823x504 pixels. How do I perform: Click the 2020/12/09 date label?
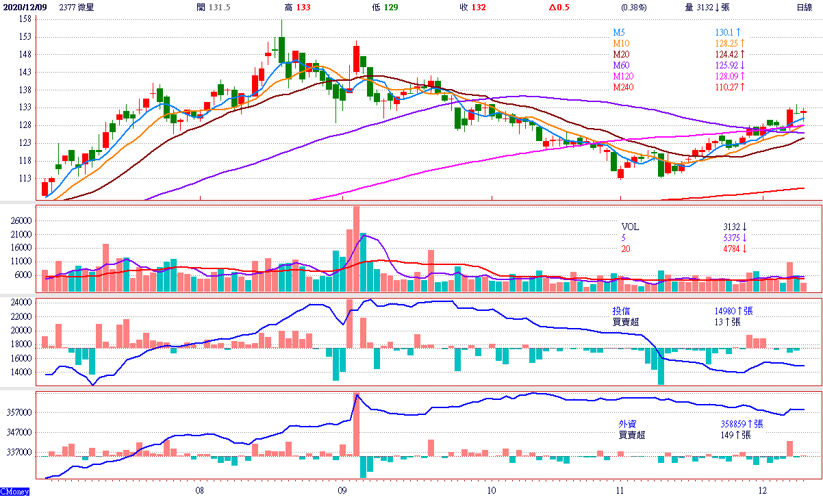pyautogui.click(x=25, y=8)
